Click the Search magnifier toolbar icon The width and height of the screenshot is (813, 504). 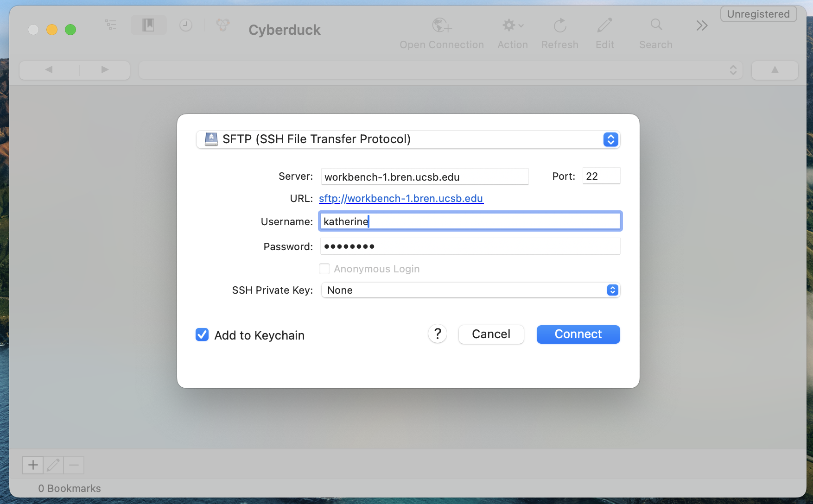656,25
